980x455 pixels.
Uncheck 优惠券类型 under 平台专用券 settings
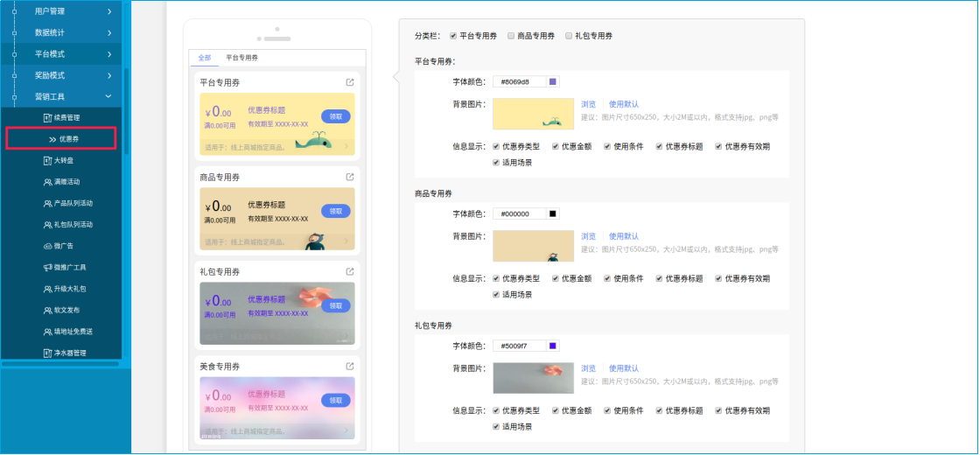[x=495, y=146]
